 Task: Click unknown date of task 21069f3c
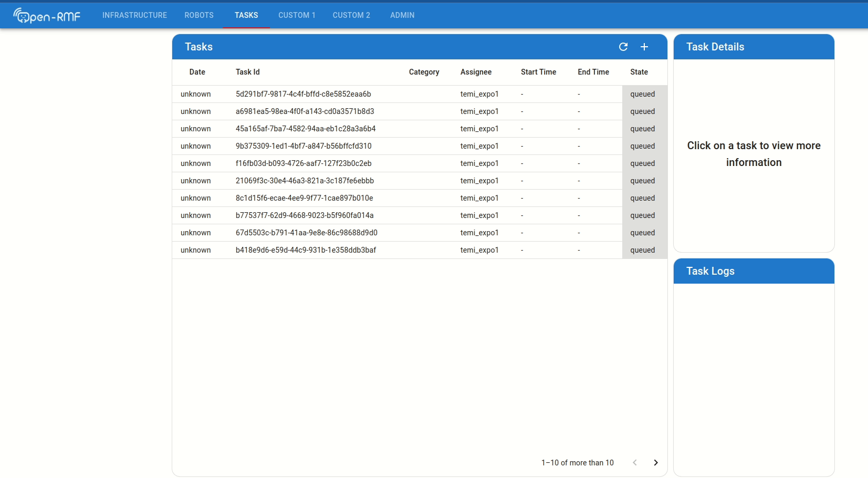click(x=196, y=181)
